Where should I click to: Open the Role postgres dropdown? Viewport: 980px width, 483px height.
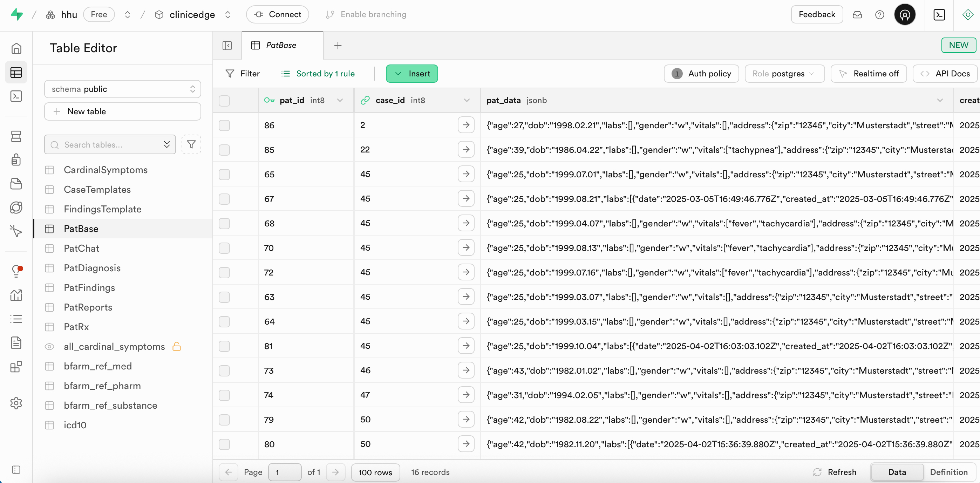pos(784,73)
